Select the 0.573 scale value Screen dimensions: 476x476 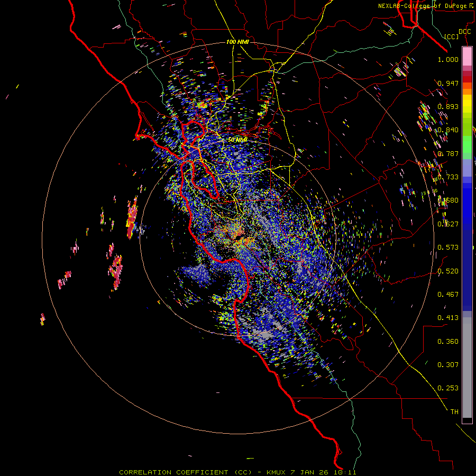(x=448, y=247)
